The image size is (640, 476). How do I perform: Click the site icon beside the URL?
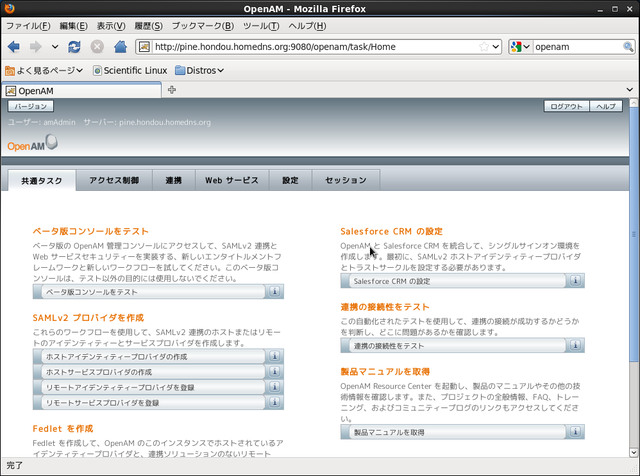(x=144, y=47)
